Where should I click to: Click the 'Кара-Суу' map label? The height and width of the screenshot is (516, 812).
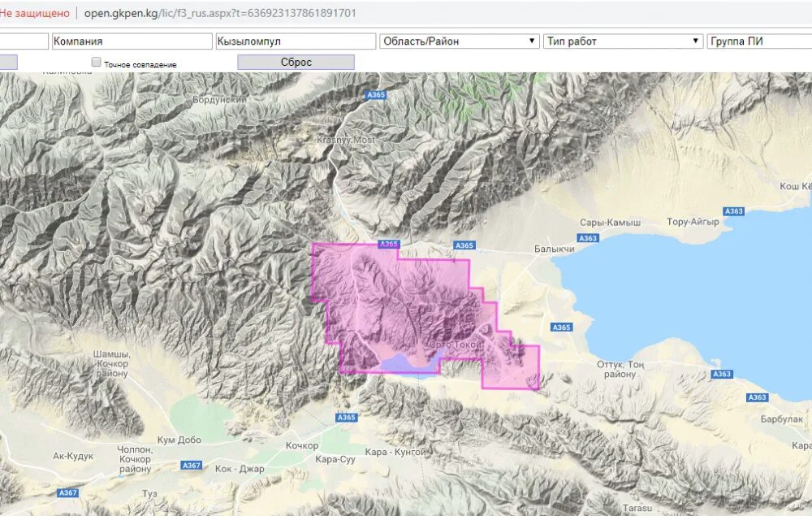click(x=335, y=459)
